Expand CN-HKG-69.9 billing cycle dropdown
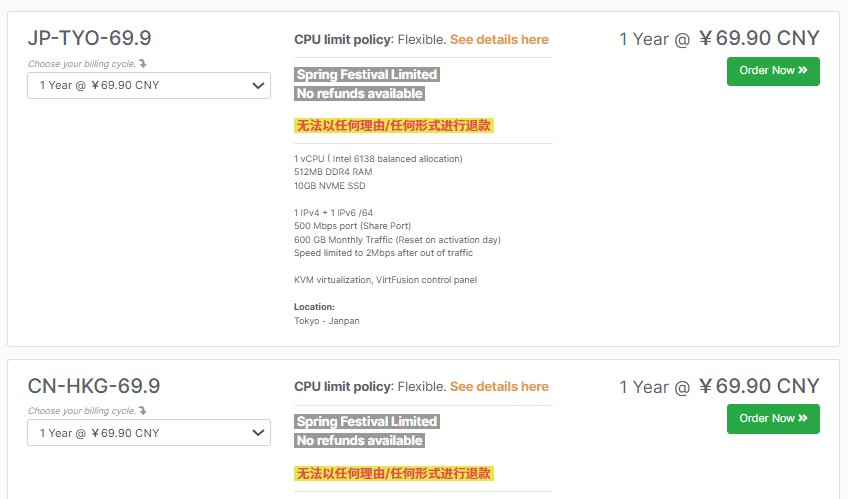Viewport: 848px width, 499px height. tap(149, 433)
